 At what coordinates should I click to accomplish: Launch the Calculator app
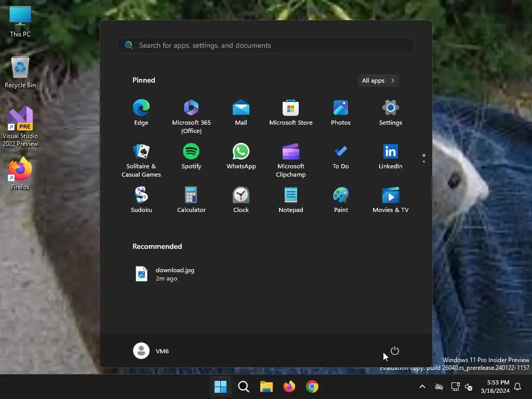pyautogui.click(x=191, y=200)
